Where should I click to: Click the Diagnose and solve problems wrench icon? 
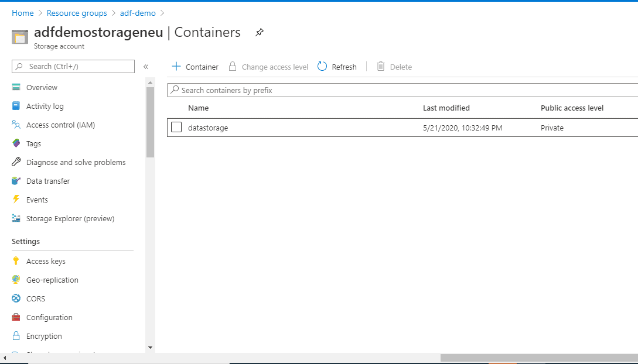point(16,162)
